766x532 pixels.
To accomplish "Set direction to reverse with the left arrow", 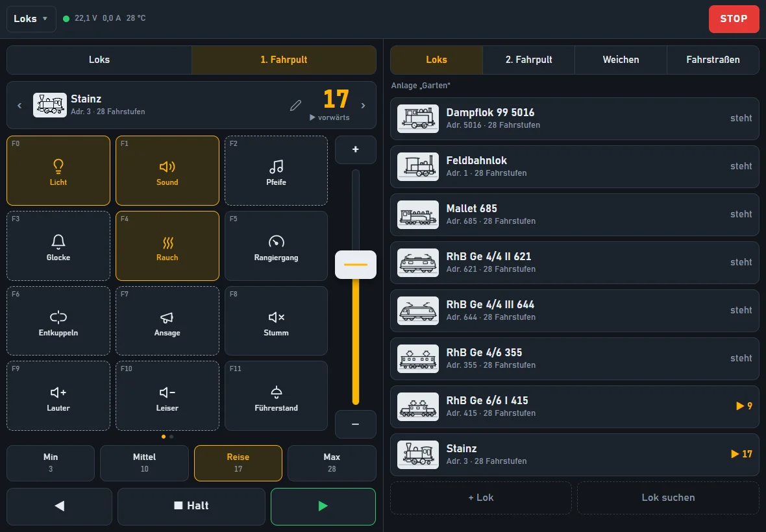I will [59, 506].
